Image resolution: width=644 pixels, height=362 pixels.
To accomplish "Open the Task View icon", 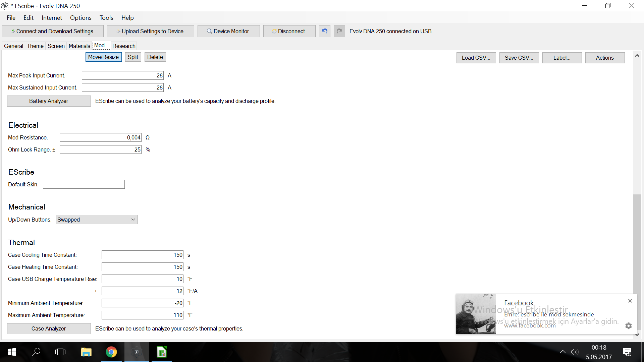I will tap(60, 352).
